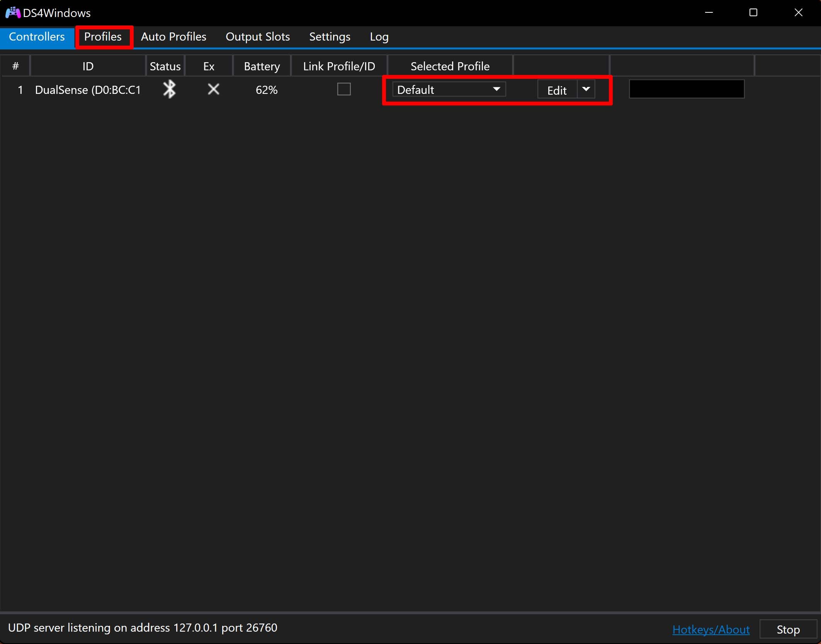Open the Default profile dropdown
821x644 pixels.
click(449, 90)
